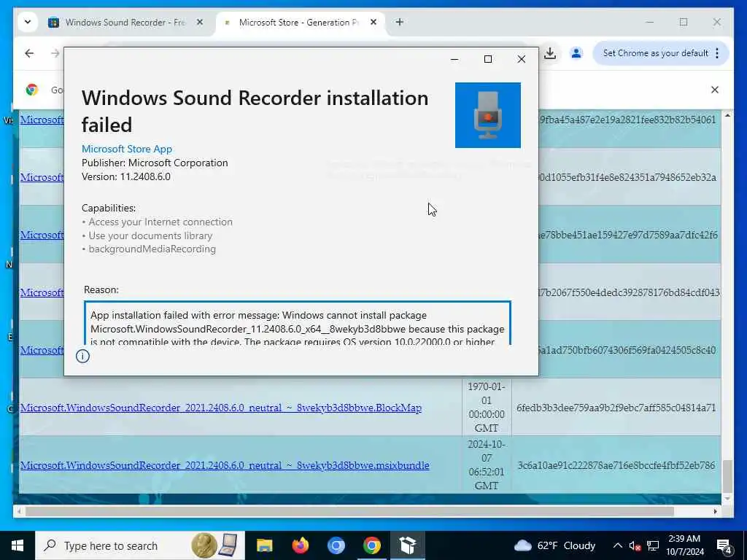This screenshot has width=747, height=560.
Task: Click Chrome logo in default browser infobar
Action: coord(32,90)
